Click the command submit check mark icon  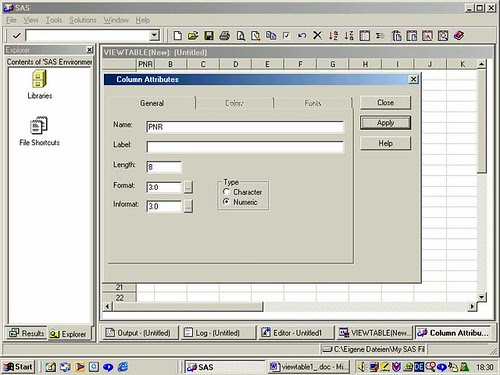(16, 35)
